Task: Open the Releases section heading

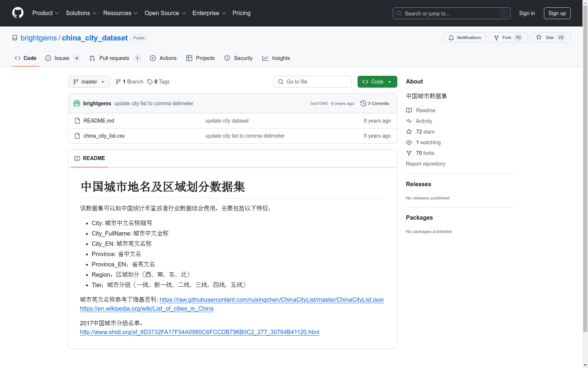Action: (x=419, y=184)
